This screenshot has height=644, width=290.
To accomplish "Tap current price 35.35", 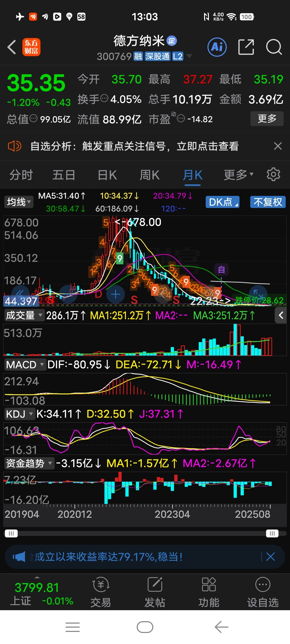I will pos(36,83).
